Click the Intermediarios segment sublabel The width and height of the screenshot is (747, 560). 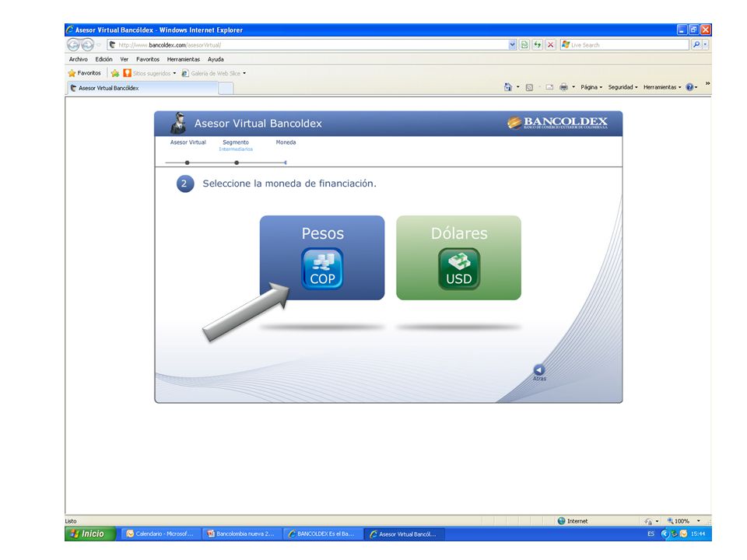(x=236, y=149)
